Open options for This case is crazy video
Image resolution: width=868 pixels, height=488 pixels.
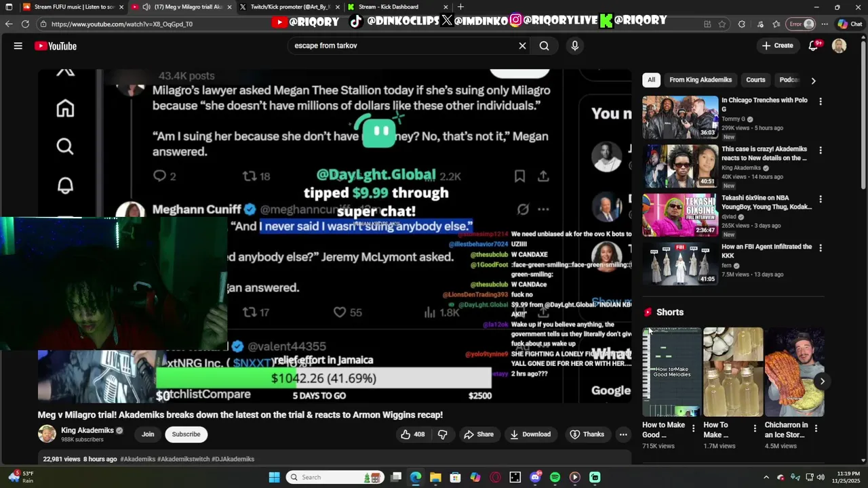821,150
